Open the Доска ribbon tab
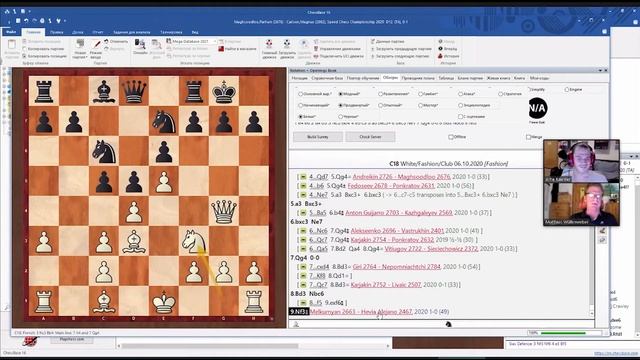 [78, 32]
